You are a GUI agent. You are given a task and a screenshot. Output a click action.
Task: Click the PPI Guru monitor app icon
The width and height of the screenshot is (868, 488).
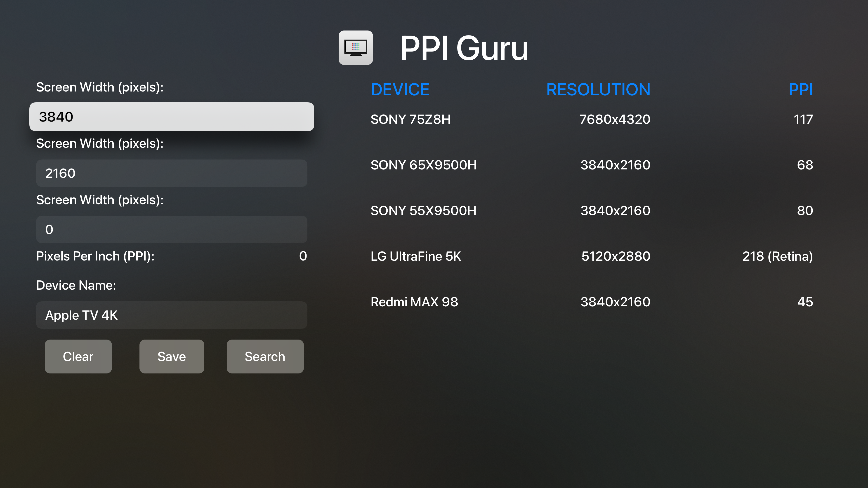tap(356, 47)
